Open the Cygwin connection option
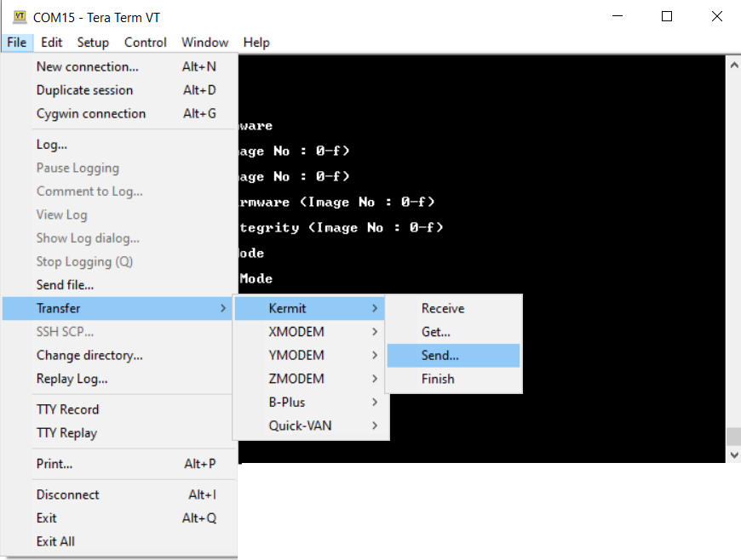 click(91, 113)
